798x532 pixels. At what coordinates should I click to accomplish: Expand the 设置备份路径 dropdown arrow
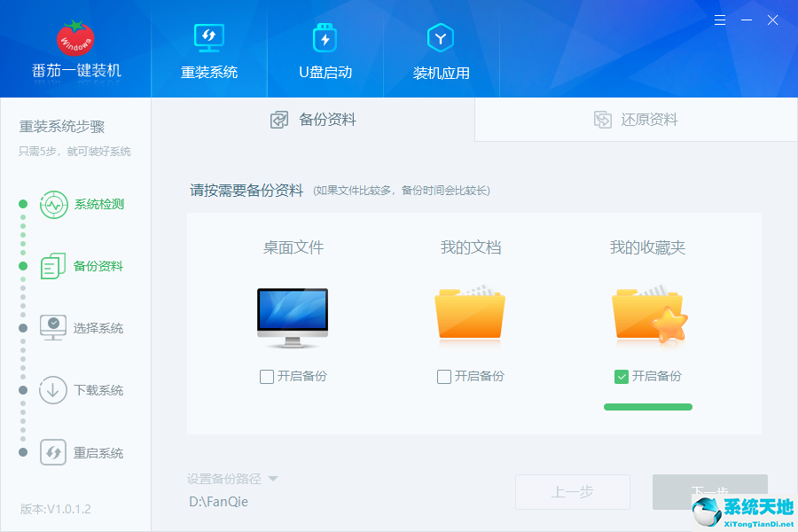[x=274, y=477]
